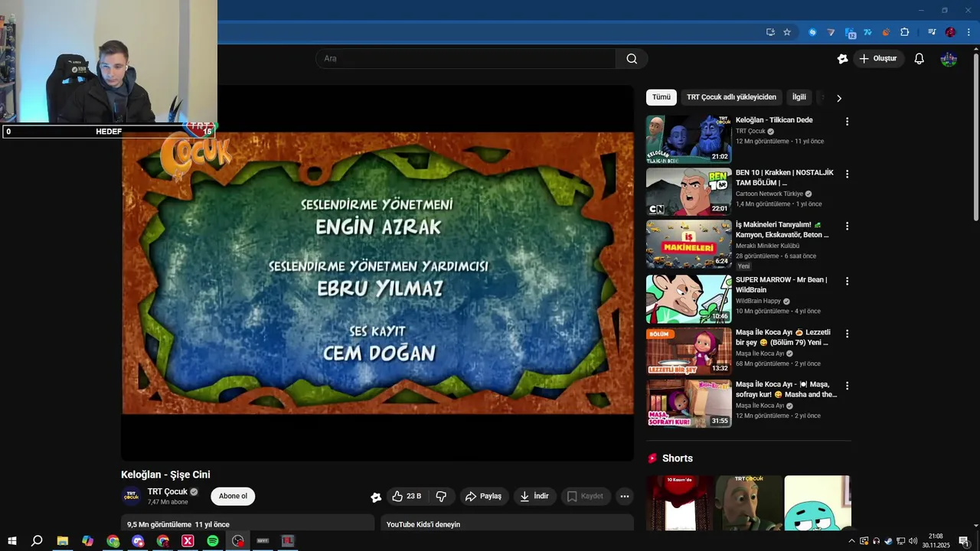Click the YouTube search magnifier button

click(x=632, y=59)
